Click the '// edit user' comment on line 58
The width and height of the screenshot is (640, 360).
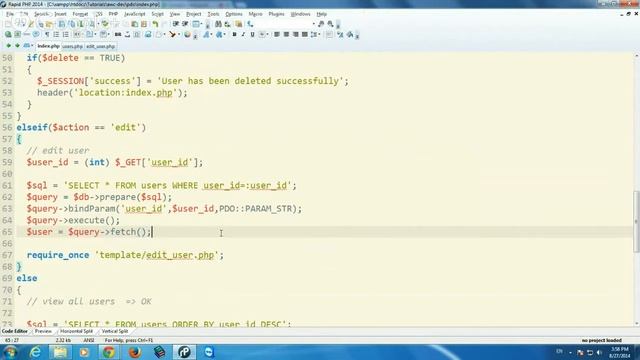pos(58,151)
